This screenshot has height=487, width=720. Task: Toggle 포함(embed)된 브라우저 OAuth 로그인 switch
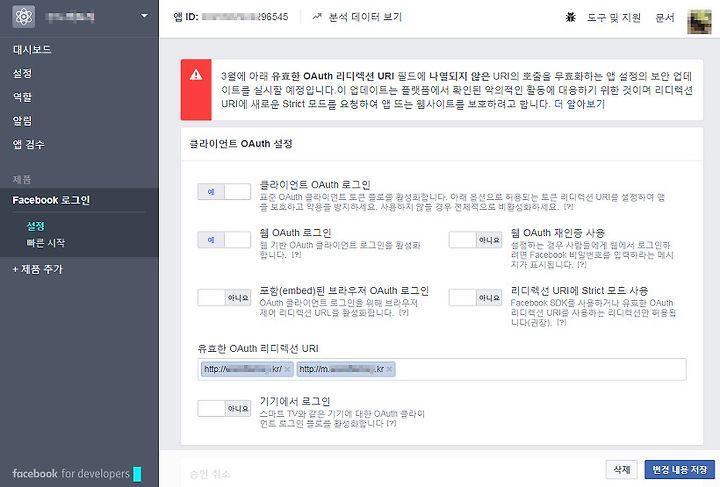224,297
